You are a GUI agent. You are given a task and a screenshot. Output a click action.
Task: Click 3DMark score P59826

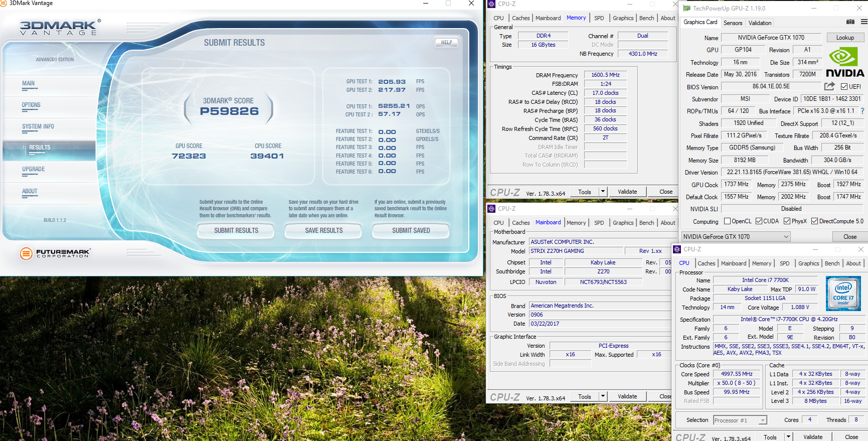229,111
